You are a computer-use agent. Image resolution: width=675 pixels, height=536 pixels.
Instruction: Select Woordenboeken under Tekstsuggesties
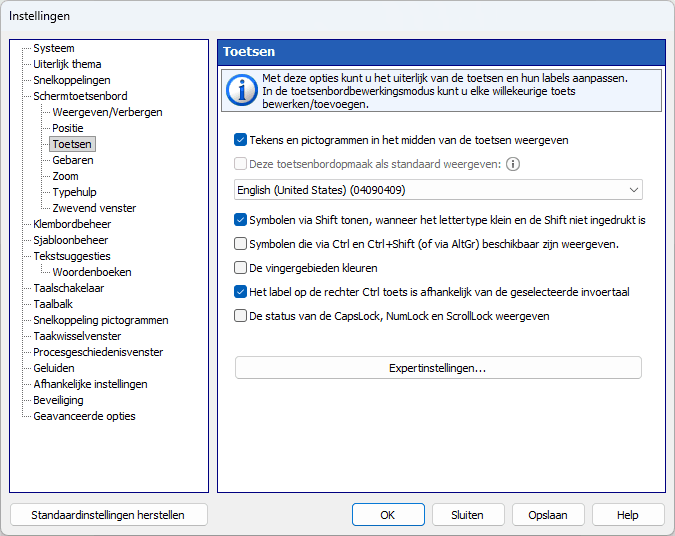tap(92, 272)
